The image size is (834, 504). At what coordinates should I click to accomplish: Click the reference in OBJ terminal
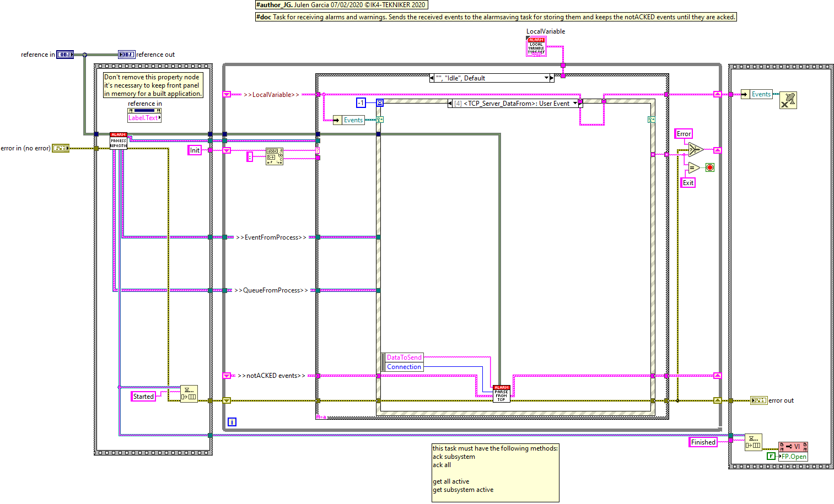coord(65,55)
